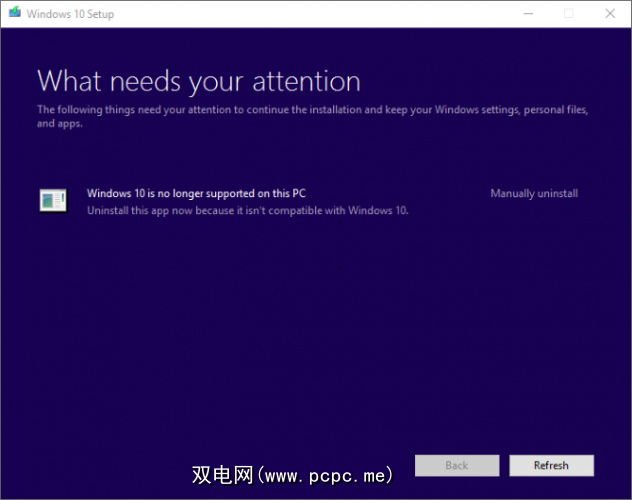Click the Manually uninstall link

[534, 194]
